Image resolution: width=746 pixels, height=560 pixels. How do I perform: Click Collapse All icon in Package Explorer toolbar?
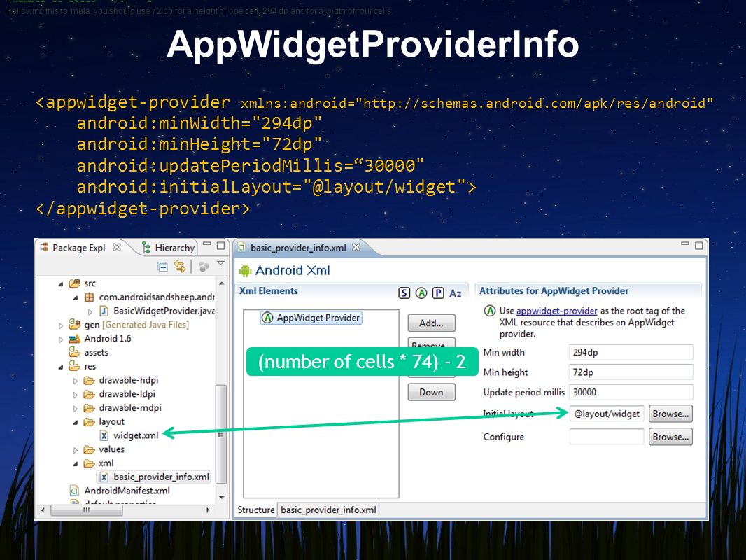point(163,267)
